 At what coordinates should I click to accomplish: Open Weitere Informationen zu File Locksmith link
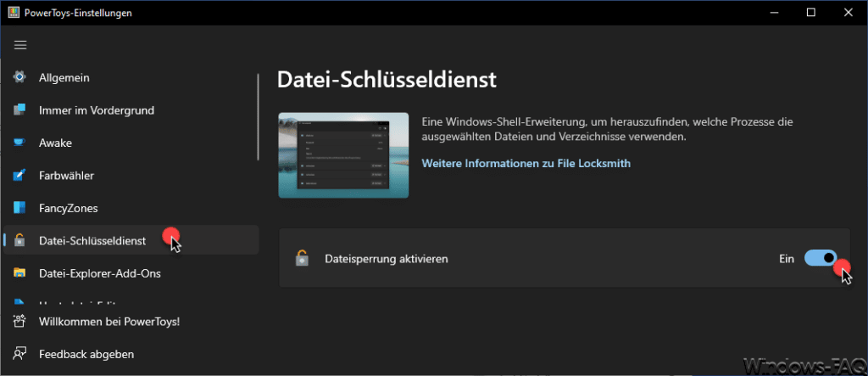click(526, 164)
